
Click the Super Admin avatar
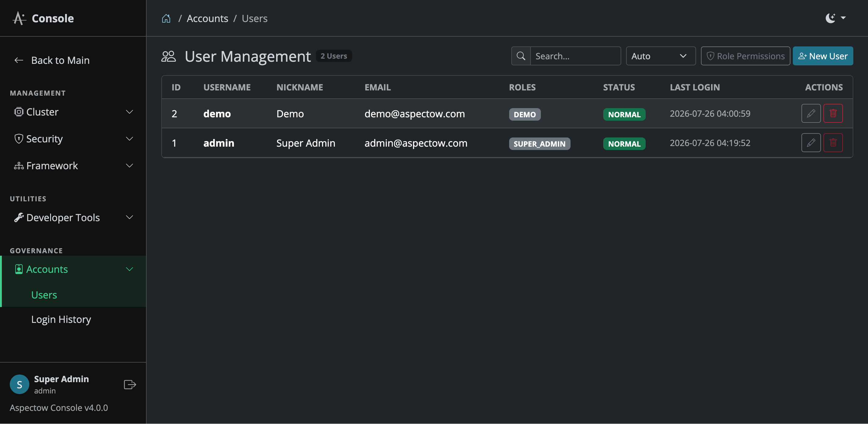click(x=19, y=385)
